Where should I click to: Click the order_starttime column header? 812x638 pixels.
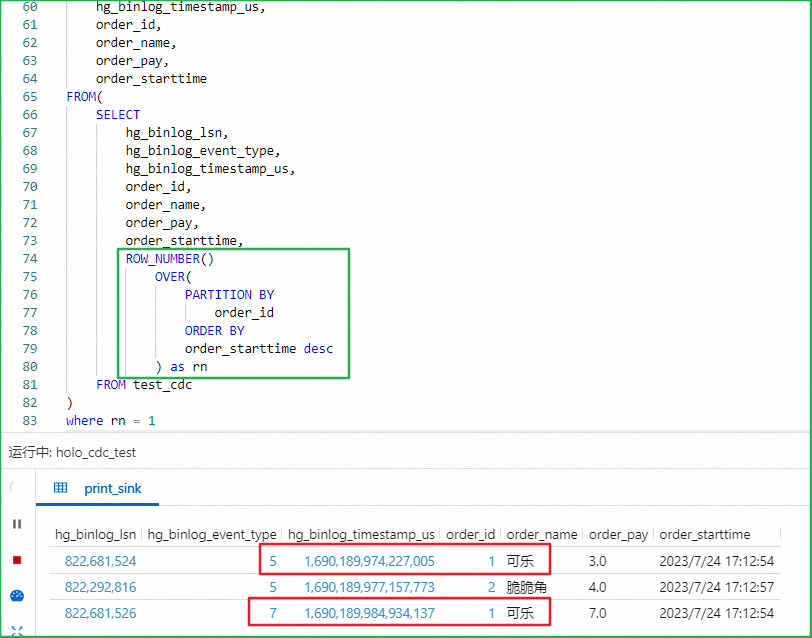704,534
